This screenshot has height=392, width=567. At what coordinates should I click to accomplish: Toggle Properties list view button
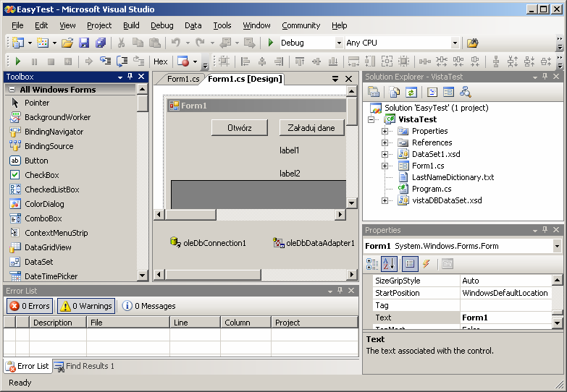[x=410, y=264]
